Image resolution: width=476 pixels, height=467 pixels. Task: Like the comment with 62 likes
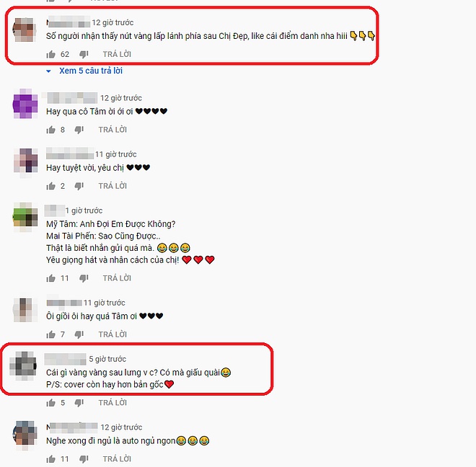(x=50, y=54)
